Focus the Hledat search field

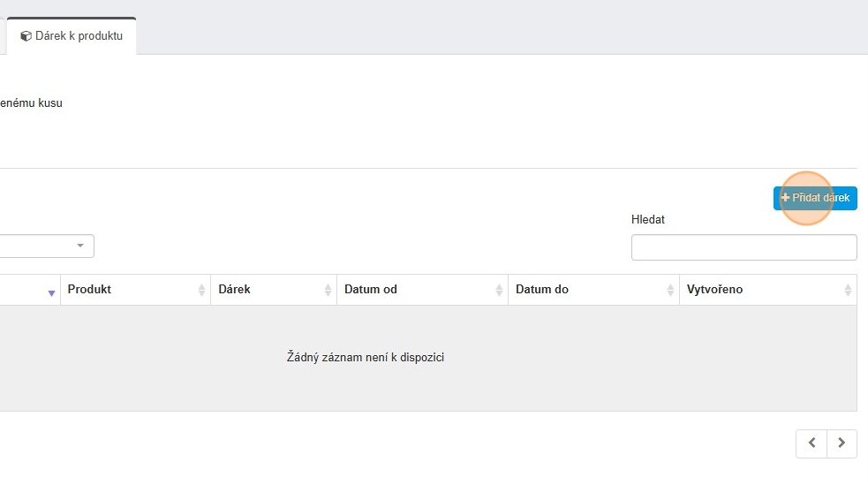(x=743, y=247)
